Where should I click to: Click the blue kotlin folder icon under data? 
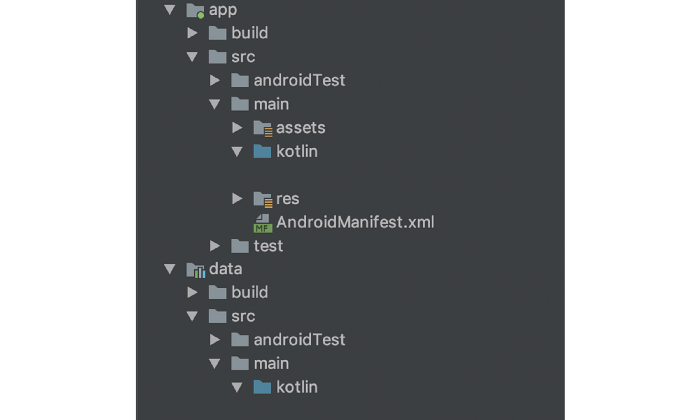coord(263,387)
